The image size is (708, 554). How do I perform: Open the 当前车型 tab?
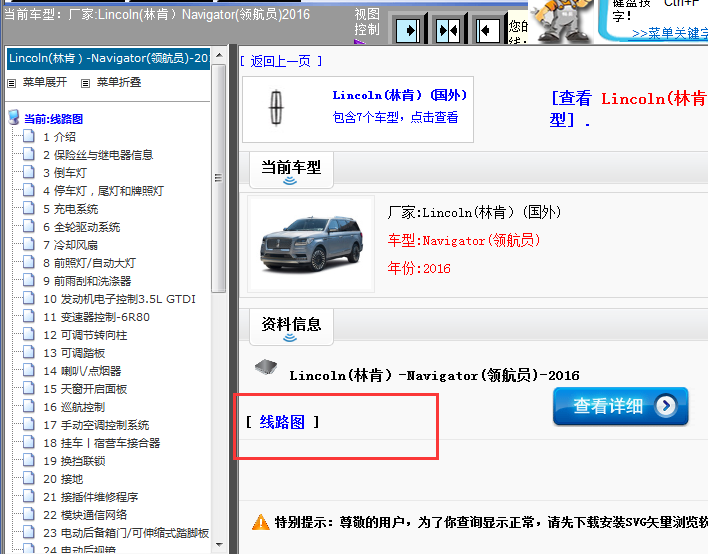(291, 170)
